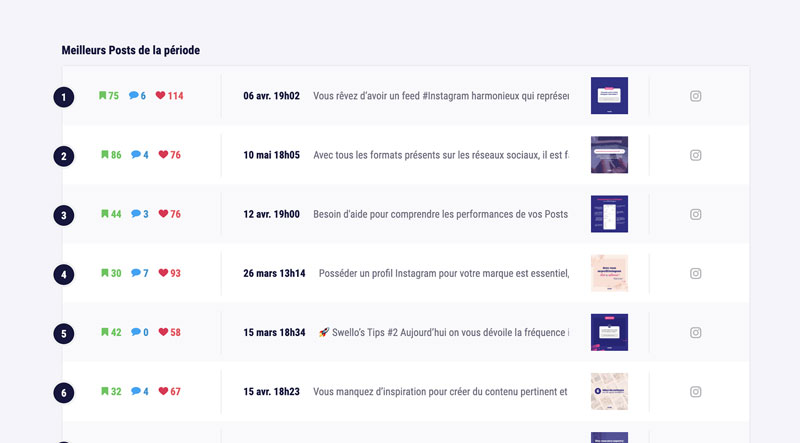Open the thumbnail of the 10 mai 18h05 post
The width and height of the screenshot is (800, 443).
(x=609, y=155)
